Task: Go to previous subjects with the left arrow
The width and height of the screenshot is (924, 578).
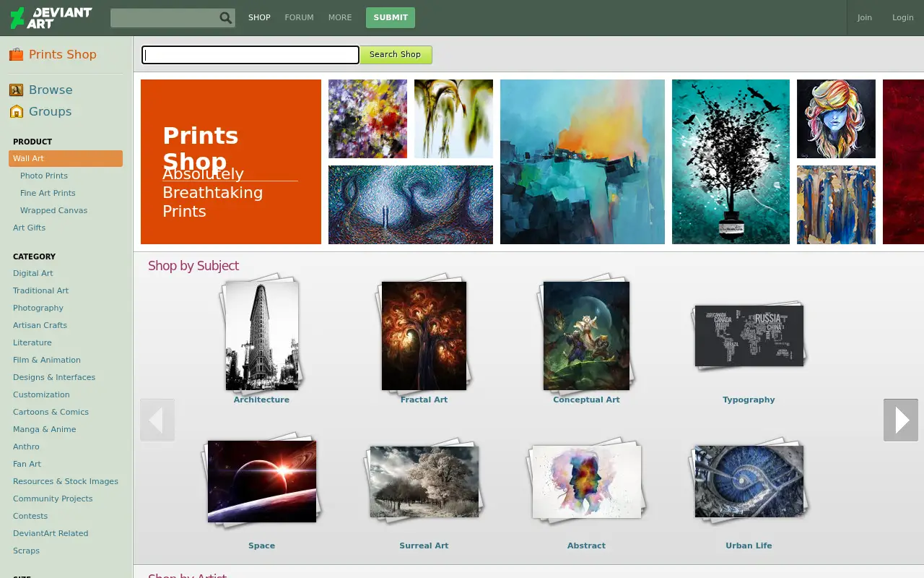Action: point(157,420)
